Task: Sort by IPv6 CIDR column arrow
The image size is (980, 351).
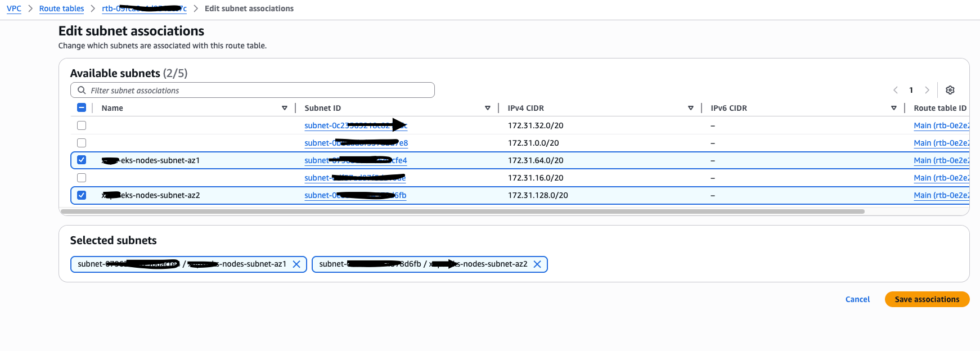Action: (894, 108)
